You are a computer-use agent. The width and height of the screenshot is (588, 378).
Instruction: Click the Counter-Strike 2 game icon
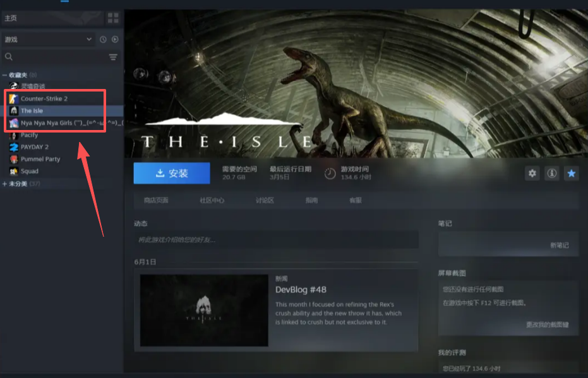[x=14, y=98]
